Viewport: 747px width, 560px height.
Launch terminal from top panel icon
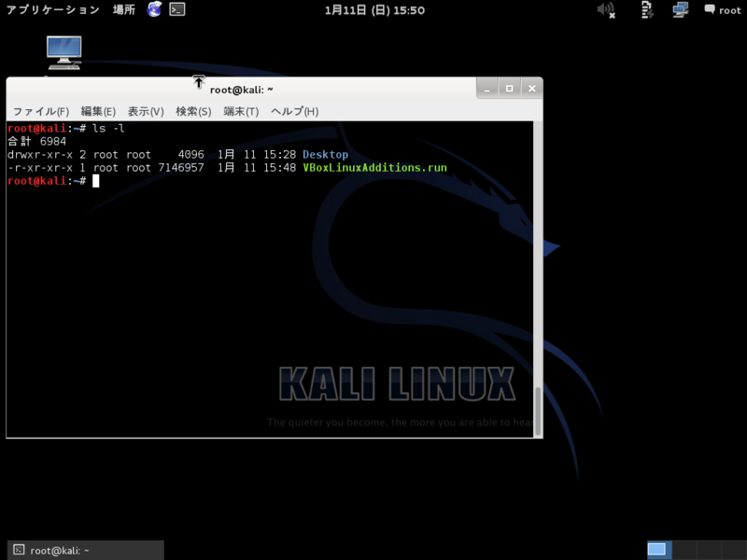tap(177, 9)
